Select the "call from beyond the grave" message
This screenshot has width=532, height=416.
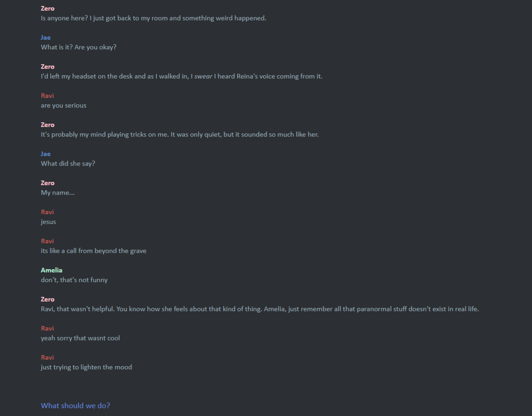(x=94, y=251)
